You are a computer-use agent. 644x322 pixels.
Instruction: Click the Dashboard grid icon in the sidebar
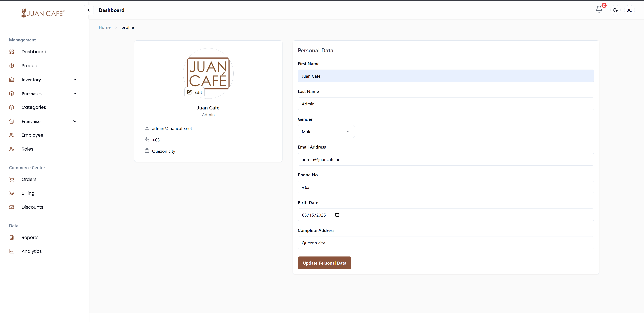(x=11, y=52)
